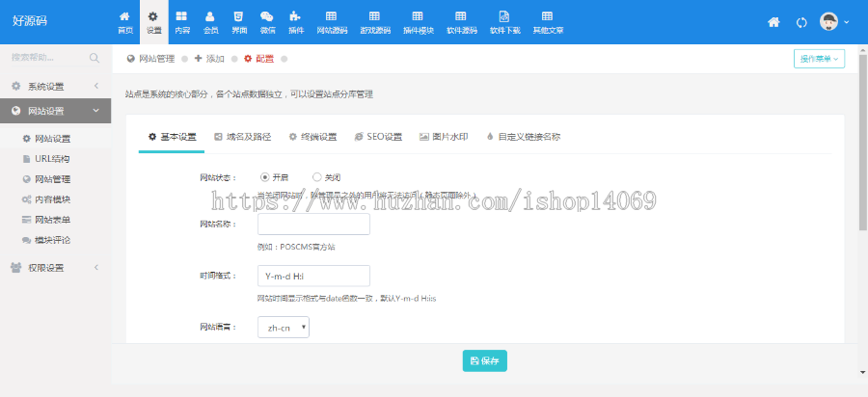Switch to the 终端设置 tab
This screenshot has width=868, height=397.
312,137
